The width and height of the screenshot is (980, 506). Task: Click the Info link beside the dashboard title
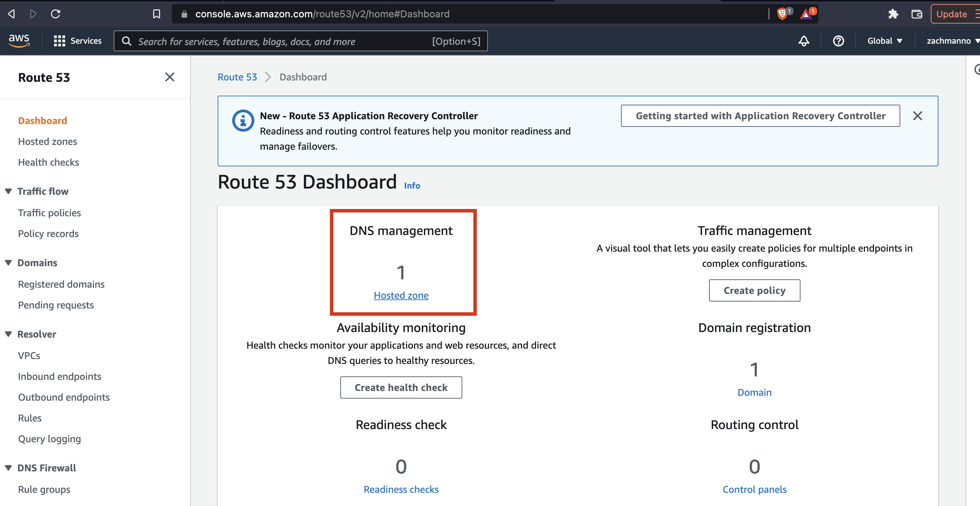tap(412, 185)
